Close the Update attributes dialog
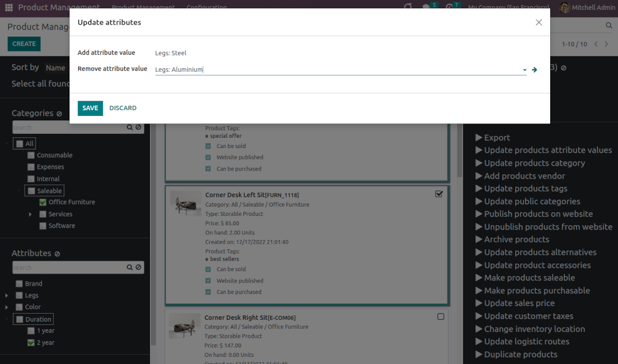Screen dimensions: 618x364 coord(539,22)
